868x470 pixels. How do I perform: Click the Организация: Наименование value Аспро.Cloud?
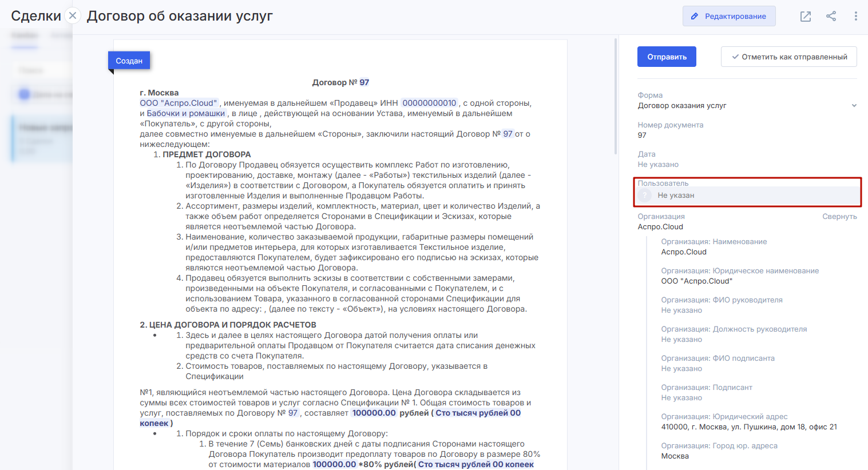coord(684,252)
